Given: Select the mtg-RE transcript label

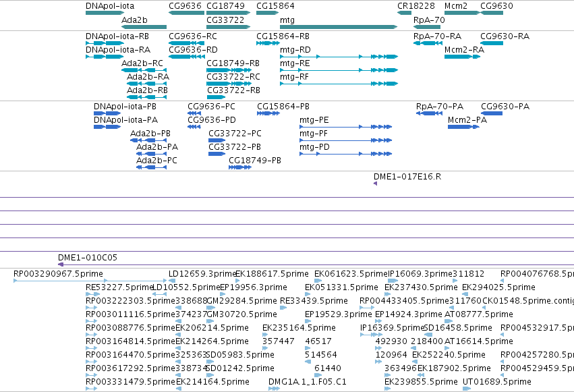Looking at the screenshot, I should 295,63.
